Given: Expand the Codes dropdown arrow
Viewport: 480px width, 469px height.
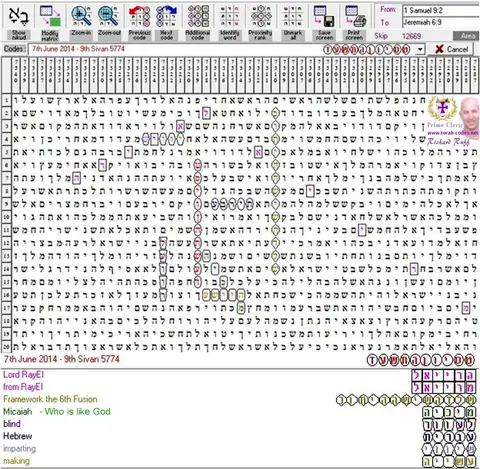Looking at the screenshot, I should [420, 49].
